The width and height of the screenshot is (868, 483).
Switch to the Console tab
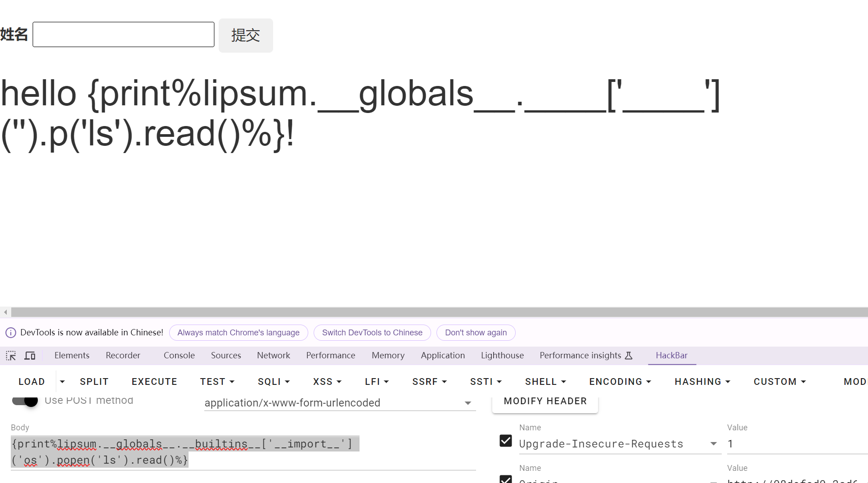(x=179, y=356)
